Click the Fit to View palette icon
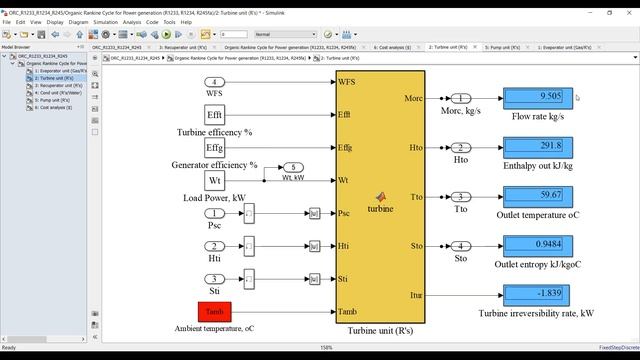This screenshot has height=360, width=640. click(95, 85)
